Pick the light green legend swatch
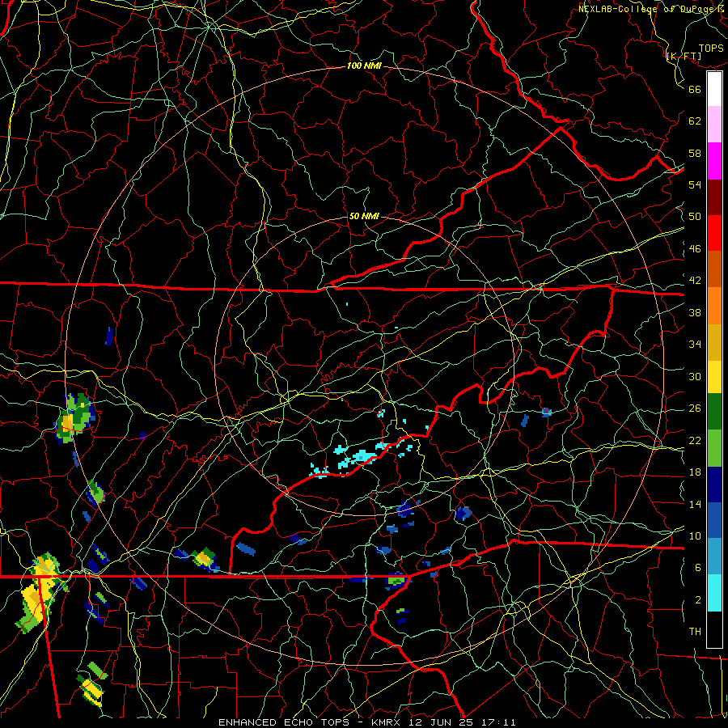Screen dimensions: 728x728 point(714,448)
